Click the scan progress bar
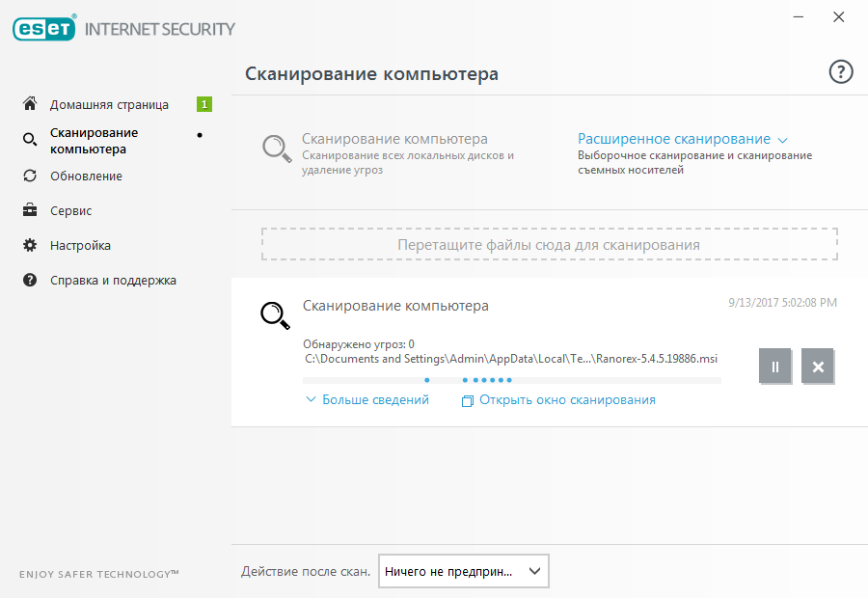Image resolution: width=868 pixels, height=598 pixels. click(511, 380)
